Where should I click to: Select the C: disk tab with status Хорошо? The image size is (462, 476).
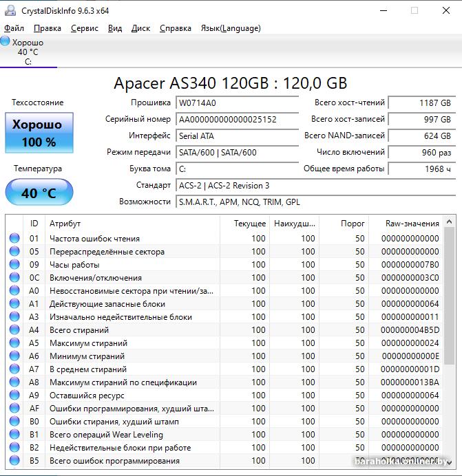[x=28, y=52]
